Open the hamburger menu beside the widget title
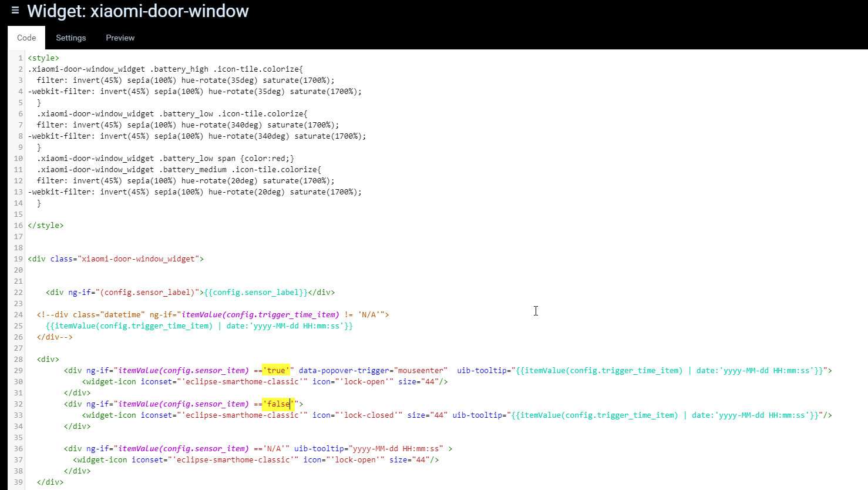The width and height of the screenshot is (868, 490). pyautogui.click(x=15, y=11)
